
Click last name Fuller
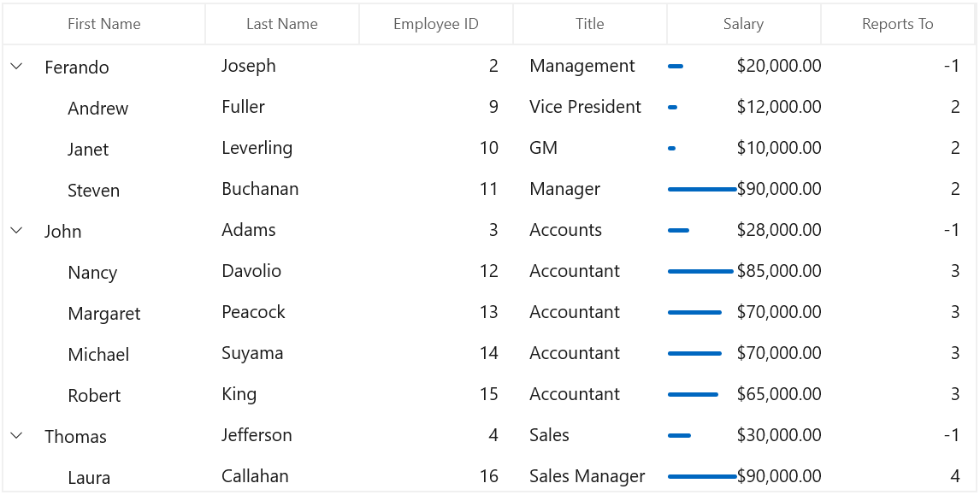(x=243, y=107)
